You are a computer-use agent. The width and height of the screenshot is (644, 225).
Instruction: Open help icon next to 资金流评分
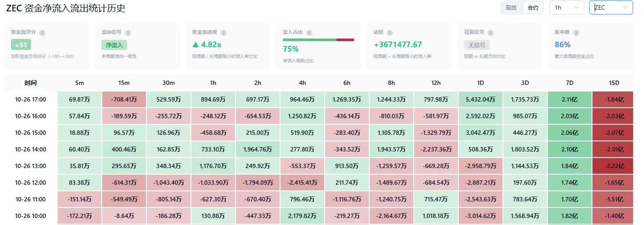tap(42, 33)
